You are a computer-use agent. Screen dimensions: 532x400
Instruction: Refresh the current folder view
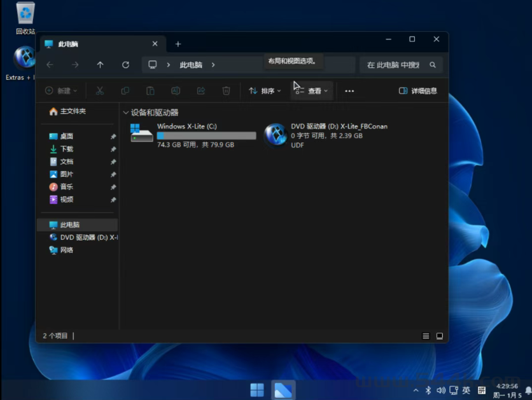(x=125, y=65)
